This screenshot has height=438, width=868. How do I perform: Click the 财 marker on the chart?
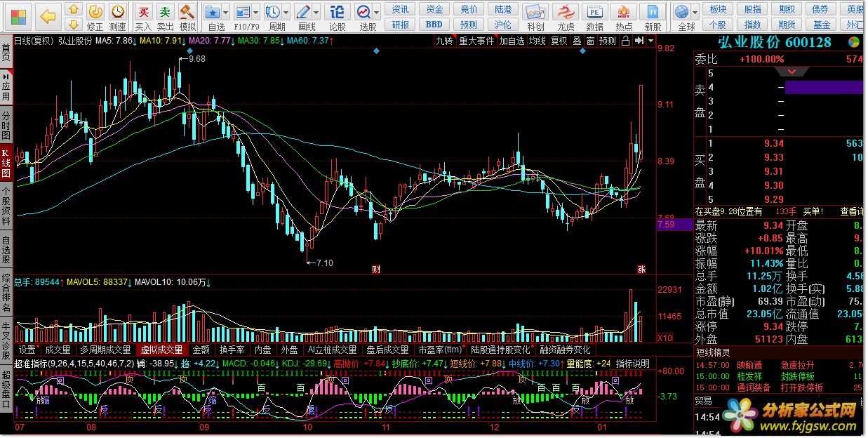(375, 269)
